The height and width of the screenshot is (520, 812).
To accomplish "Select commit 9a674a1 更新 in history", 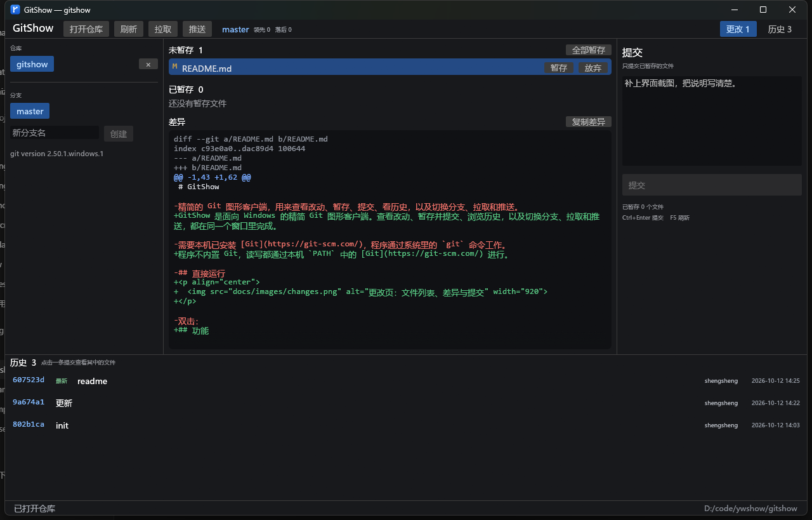I will click(x=406, y=403).
